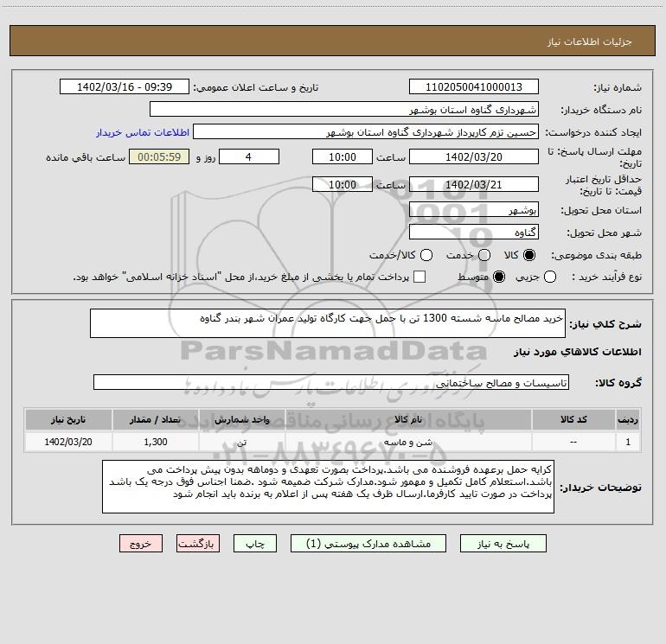Screen dimensions: 666x644
Task: Click the response deadline hour field
Action: 343,156
